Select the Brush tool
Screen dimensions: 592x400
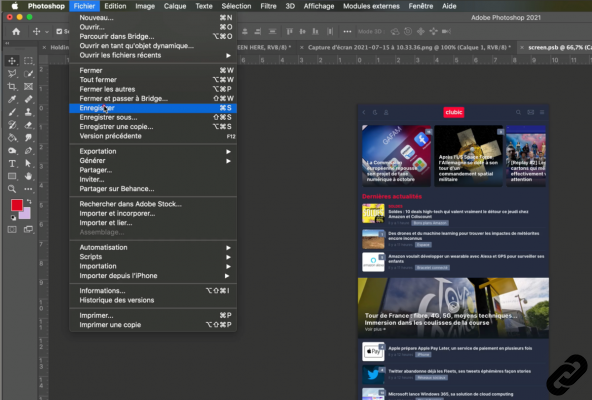(12, 112)
